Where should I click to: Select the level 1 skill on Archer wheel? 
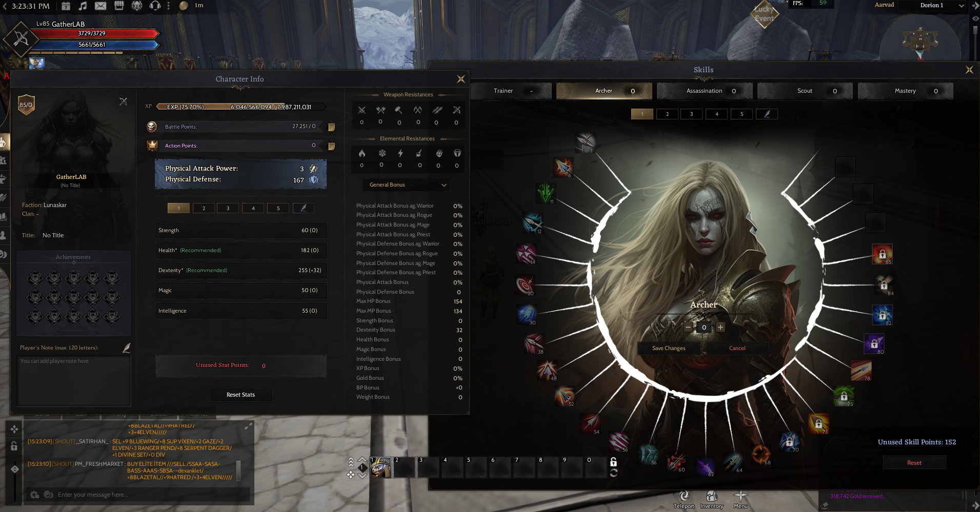tap(585, 142)
